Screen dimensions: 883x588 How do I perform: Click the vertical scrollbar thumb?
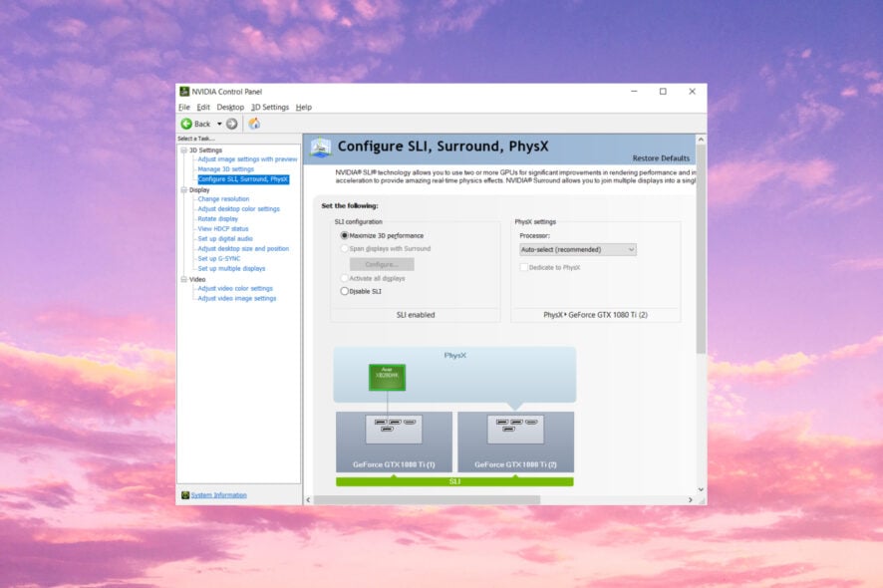pyautogui.click(x=701, y=249)
